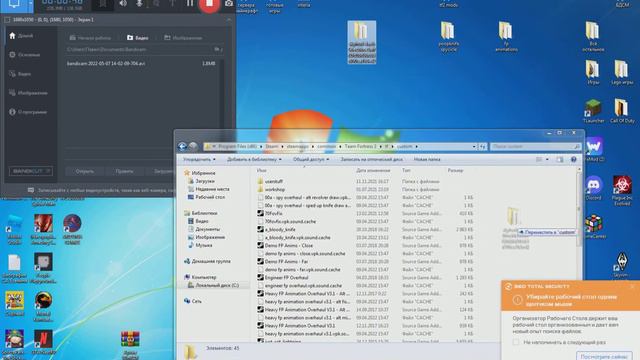Switch to the Изображения tab in Bandicam
This screenshot has width=640, height=360.
pyautogui.click(x=183, y=38)
